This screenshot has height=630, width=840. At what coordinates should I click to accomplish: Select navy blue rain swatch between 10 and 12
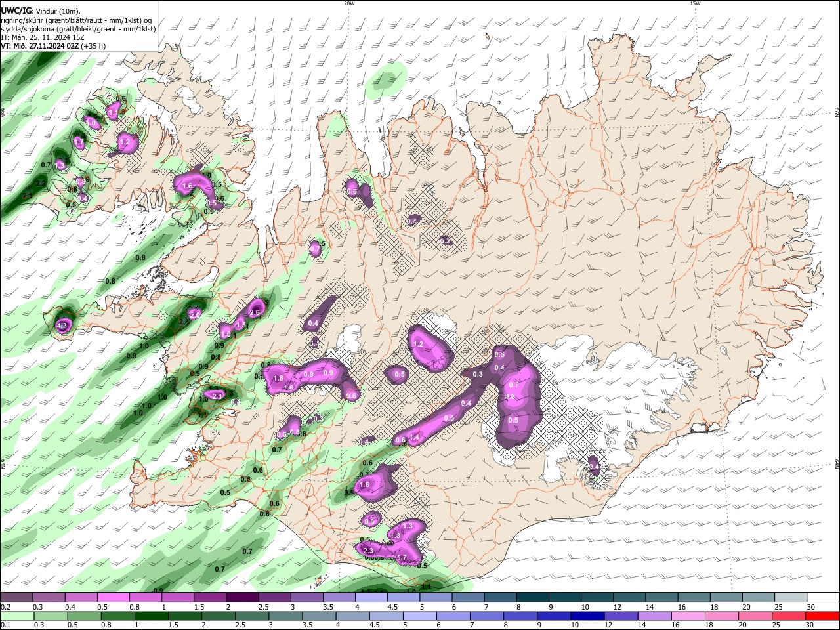tap(588, 616)
